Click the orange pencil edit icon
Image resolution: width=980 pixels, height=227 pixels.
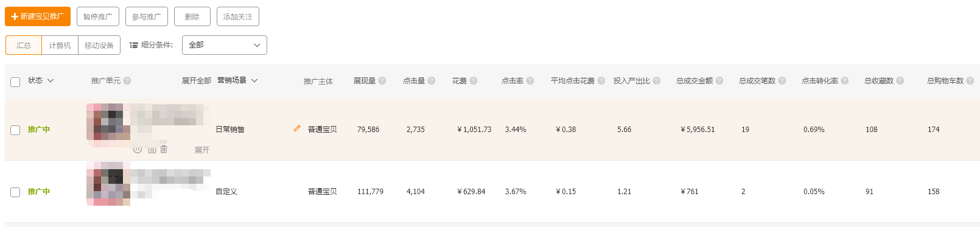coord(297,128)
